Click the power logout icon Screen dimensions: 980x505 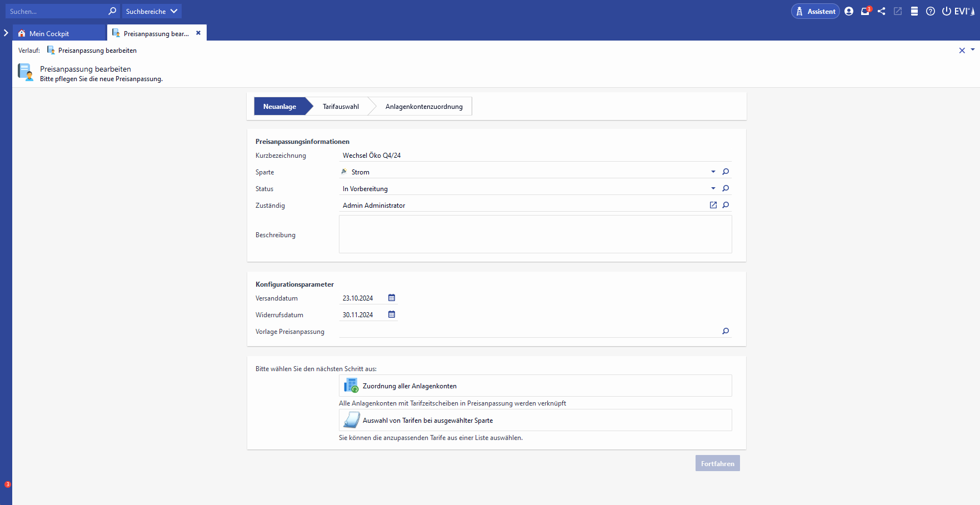[946, 11]
